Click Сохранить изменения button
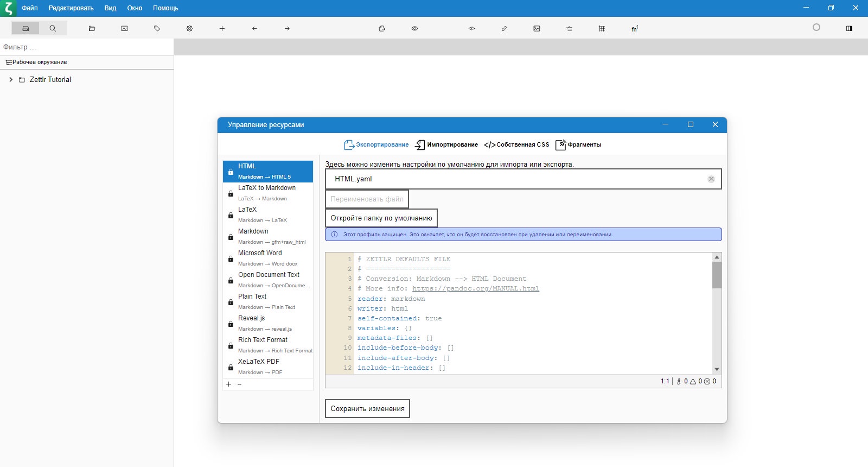This screenshot has height=467, width=868. point(367,408)
